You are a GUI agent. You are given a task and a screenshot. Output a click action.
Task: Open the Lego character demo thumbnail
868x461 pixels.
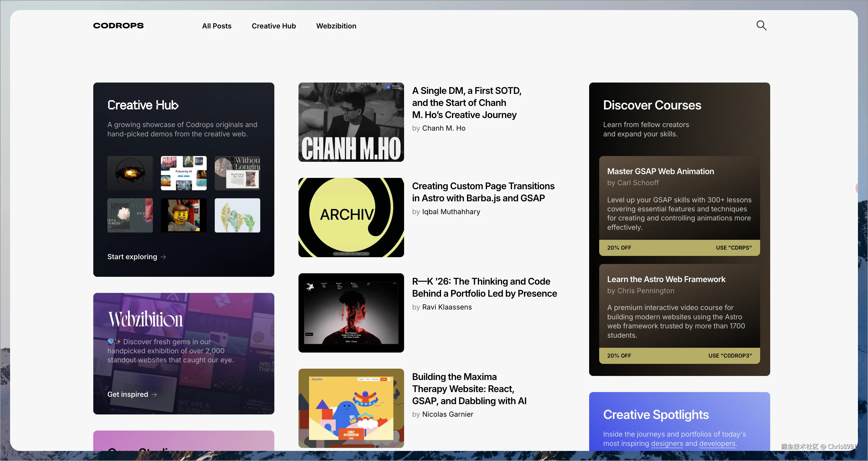[x=184, y=215]
